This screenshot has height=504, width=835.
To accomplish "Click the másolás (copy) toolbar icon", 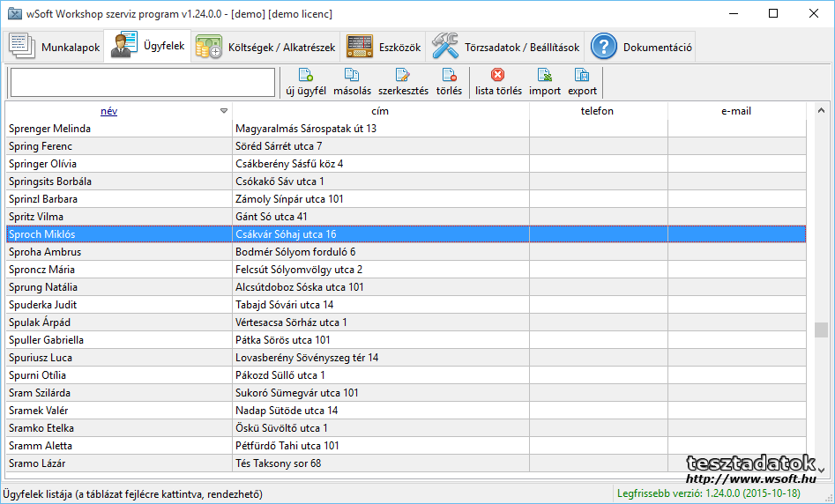I will [352, 76].
